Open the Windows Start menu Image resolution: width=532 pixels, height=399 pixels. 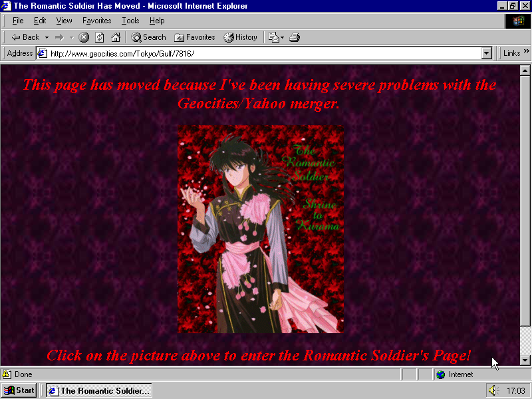point(19,390)
